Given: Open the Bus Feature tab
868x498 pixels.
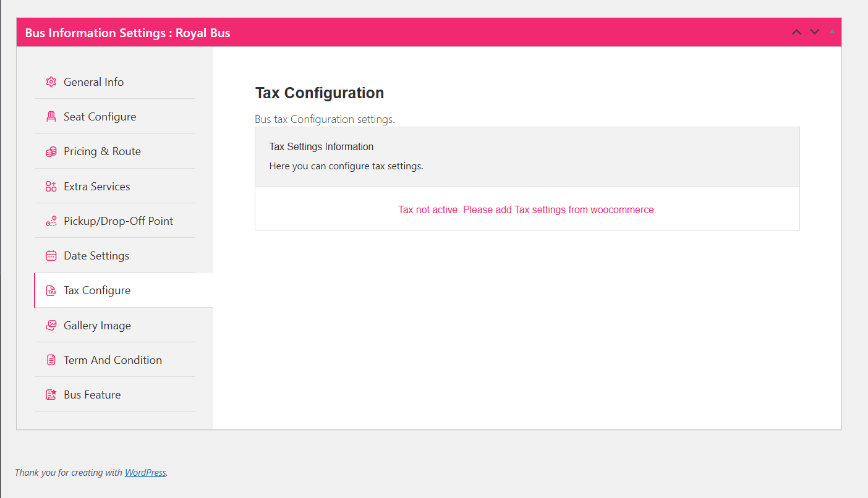Looking at the screenshot, I should (x=92, y=395).
